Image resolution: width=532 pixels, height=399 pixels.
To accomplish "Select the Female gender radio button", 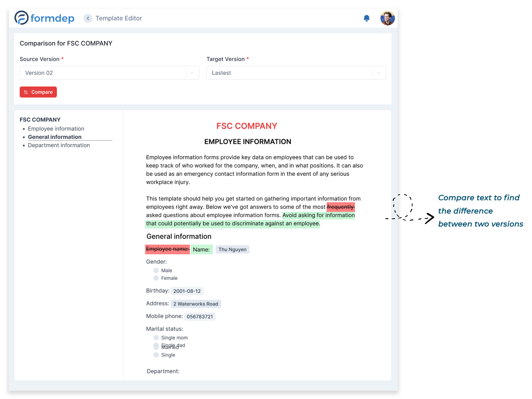I will pyautogui.click(x=156, y=278).
